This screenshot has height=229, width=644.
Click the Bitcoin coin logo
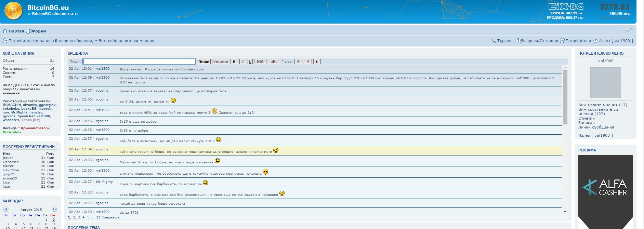(x=13, y=11)
